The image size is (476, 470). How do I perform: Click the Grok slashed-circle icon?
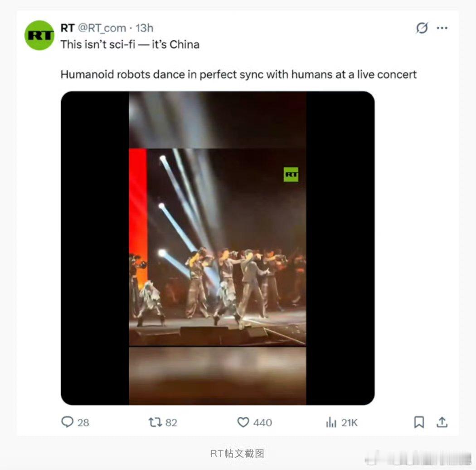422,28
